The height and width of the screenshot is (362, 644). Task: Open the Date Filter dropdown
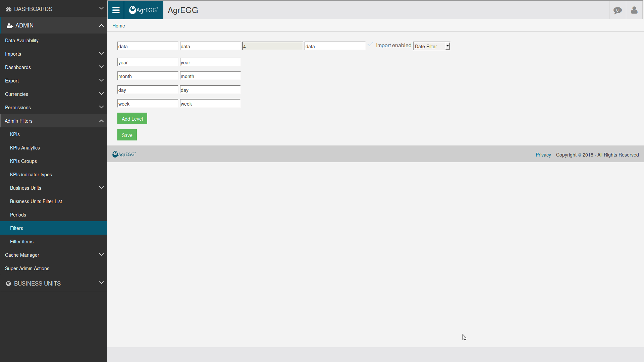tap(431, 46)
